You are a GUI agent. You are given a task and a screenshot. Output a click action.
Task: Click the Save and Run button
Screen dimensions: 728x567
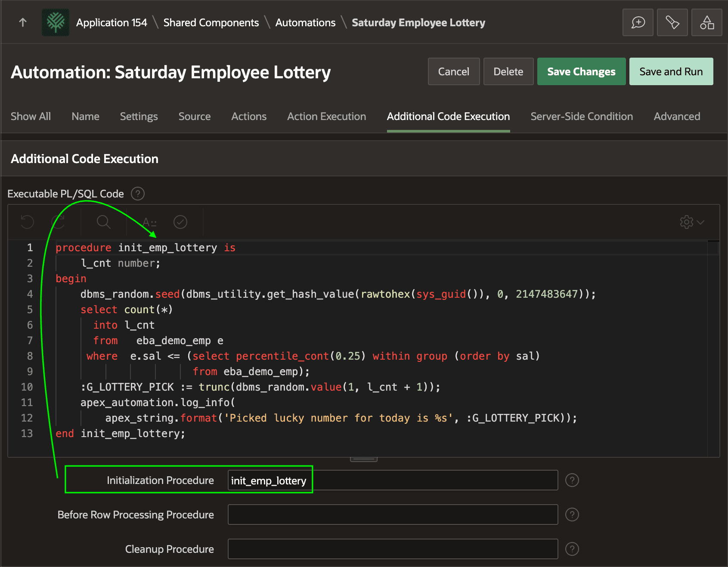click(671, 71)
